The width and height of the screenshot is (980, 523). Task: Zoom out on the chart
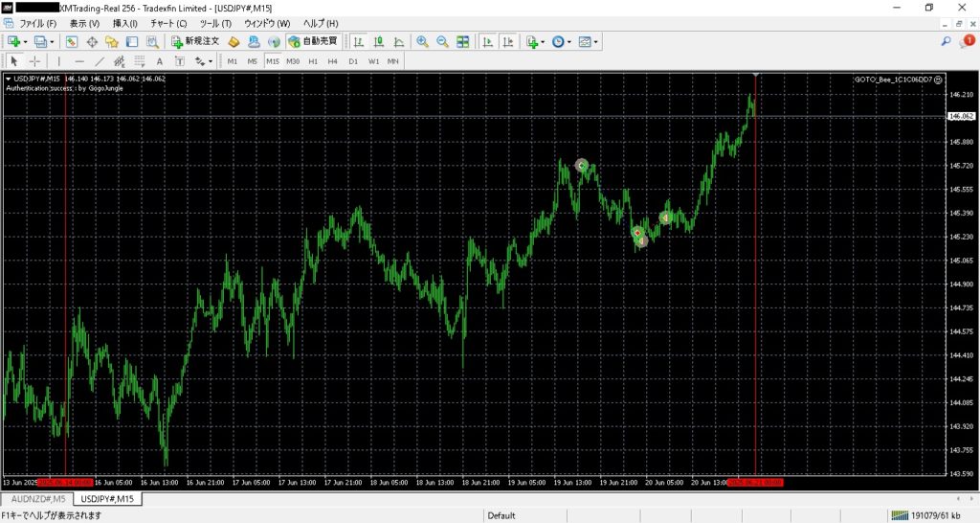point(442,41)
